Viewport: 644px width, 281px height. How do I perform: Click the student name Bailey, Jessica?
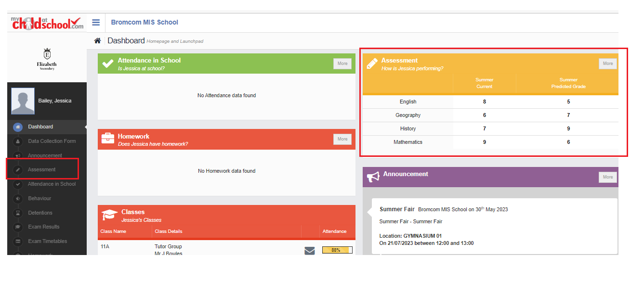coord(55,101)
